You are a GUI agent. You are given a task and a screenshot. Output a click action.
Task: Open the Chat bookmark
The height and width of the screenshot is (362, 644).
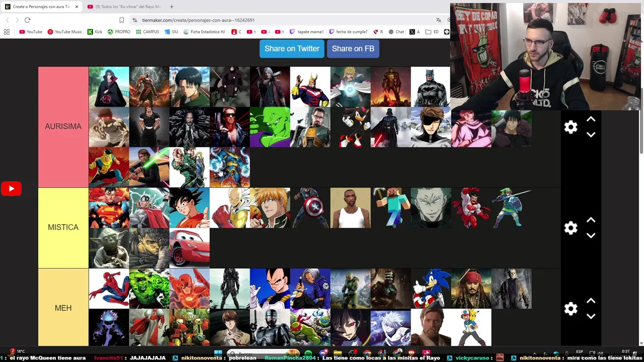(396, 32)
